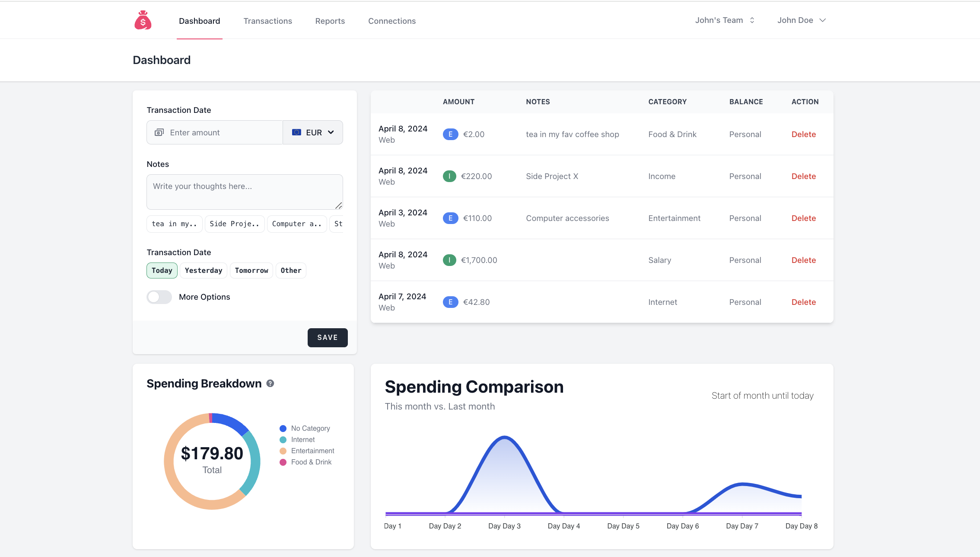Toggle the More Options switch
Image resolution: width=980 pixels, height=557 pixels.
pyautogui.click(x=159, y=296)
